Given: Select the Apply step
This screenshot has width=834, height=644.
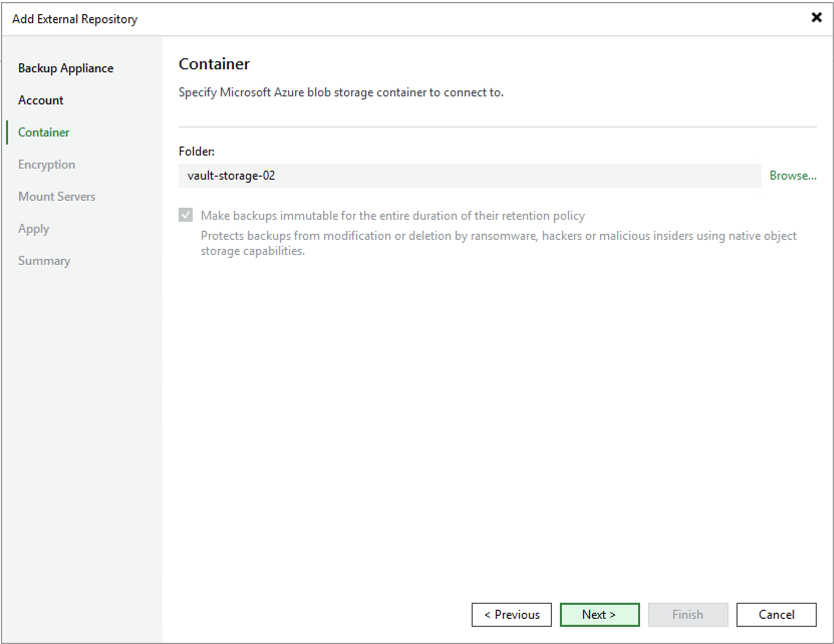Looking at the screenshot, I should [x=34, y=229].
